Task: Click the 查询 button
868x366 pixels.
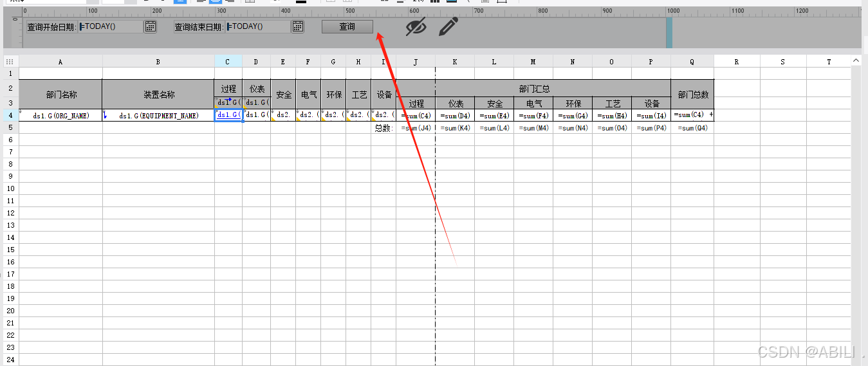Action: pos(347,26)
